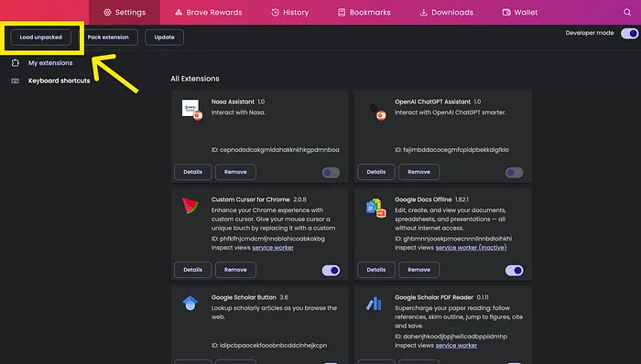Screen dimensions: 641x364
Task: Disable Google Docs Offline extension
Action: click(x=514, y=270)
